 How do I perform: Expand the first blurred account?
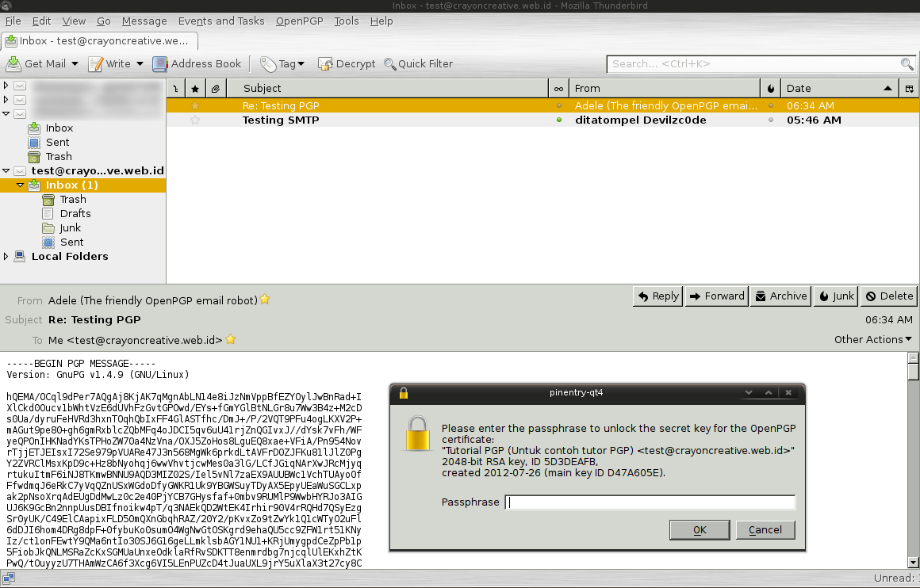click(x=6, y=86)
